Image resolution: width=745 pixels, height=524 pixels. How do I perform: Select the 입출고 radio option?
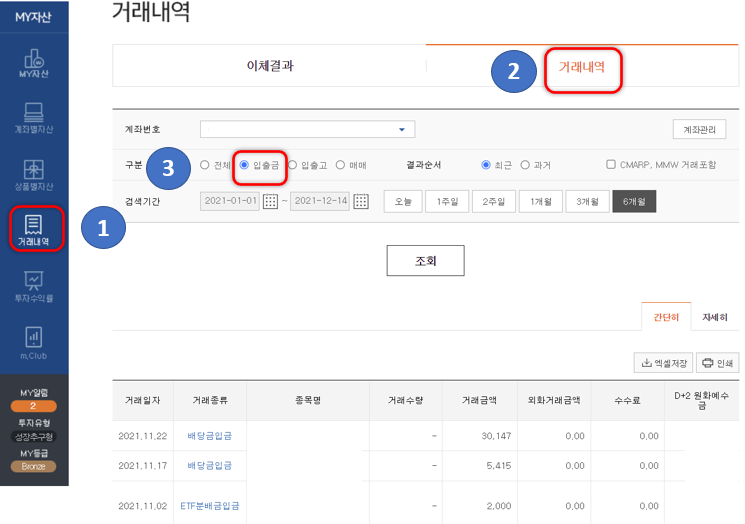pyautogui.click(x=293, y=165)
